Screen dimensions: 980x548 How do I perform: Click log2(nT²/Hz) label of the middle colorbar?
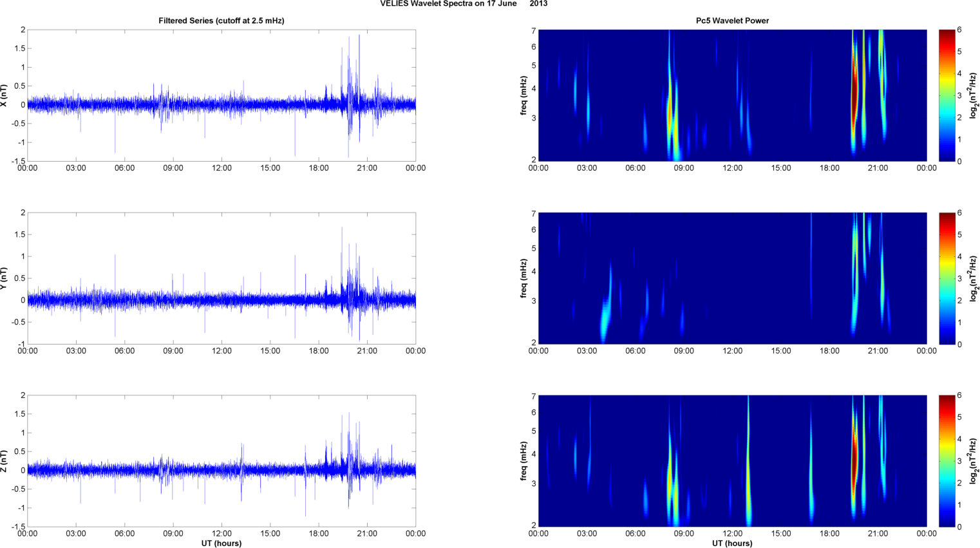coord(974,278)
